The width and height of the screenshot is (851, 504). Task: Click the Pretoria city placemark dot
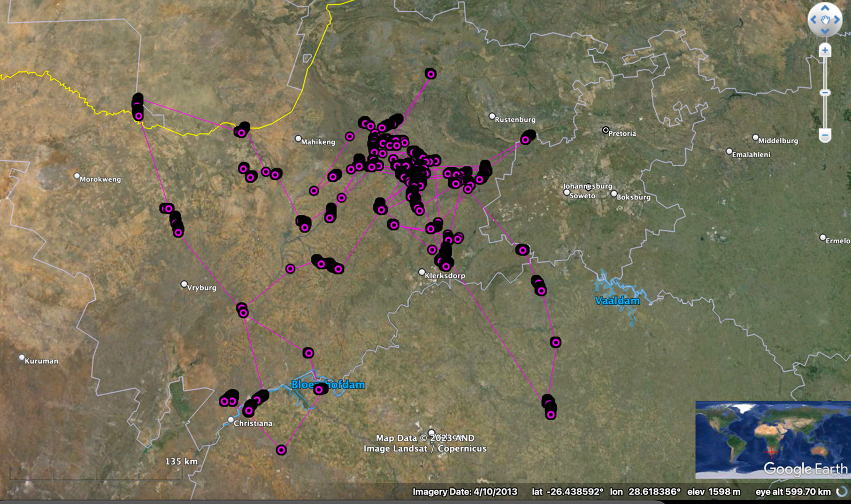pyautogui.click(x=605, y=130)
